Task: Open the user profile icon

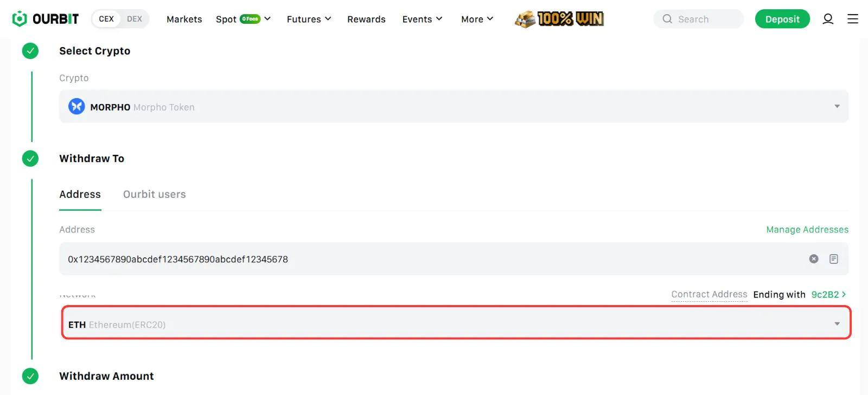Action: [x=827, y=19]
